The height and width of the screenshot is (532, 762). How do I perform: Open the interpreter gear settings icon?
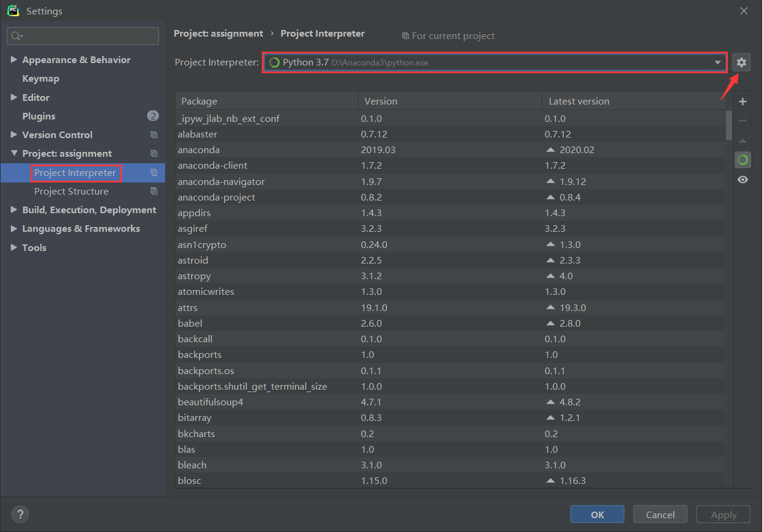tap(742, 62)
